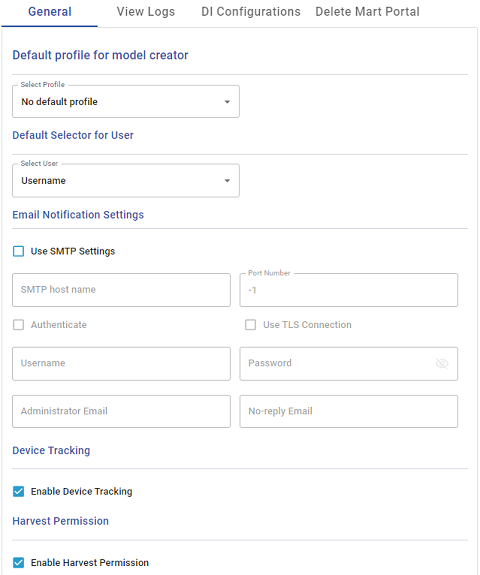Uncheck Enable Harvest Permission
The width and height of the screenshot is (480, 575).
pos(18,562)
